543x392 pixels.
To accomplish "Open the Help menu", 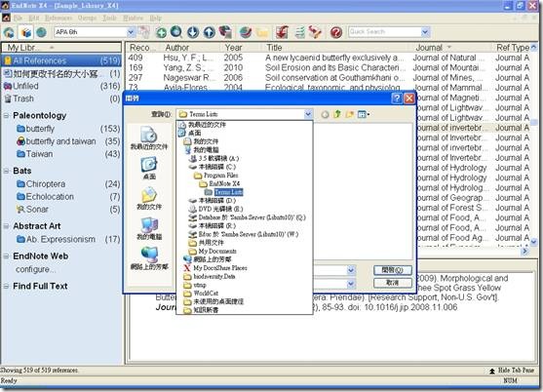I will (155, 18).
